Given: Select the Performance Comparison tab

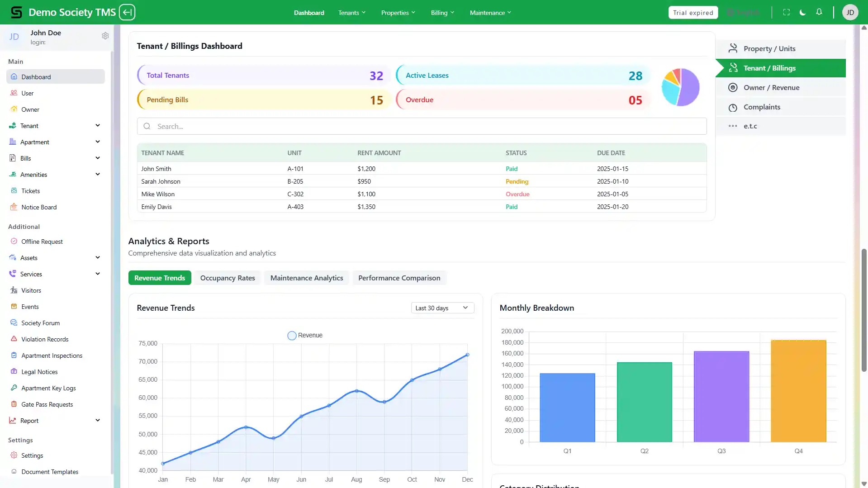Looking at the screenshot, I should 399,278.
